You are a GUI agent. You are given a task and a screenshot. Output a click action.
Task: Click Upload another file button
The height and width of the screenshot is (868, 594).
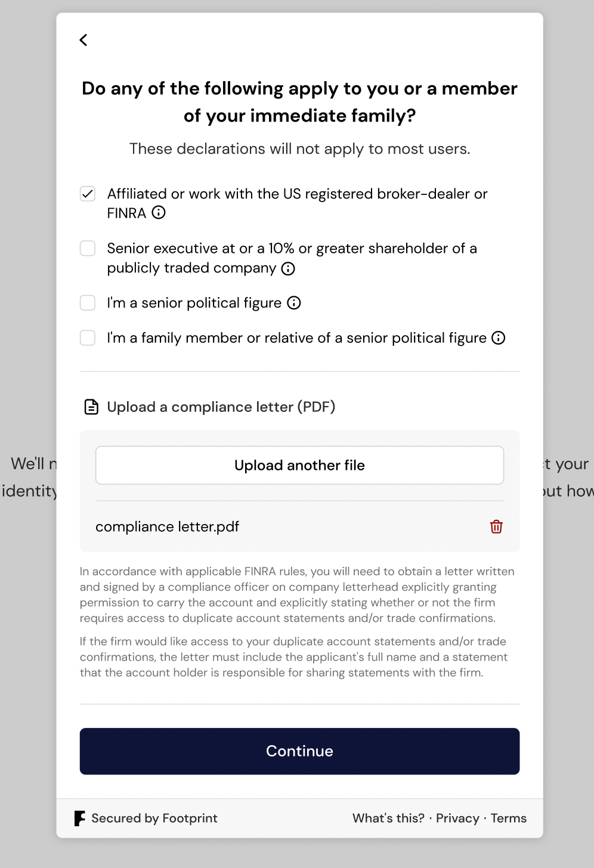pyautogui.click(x=299, y=465)
